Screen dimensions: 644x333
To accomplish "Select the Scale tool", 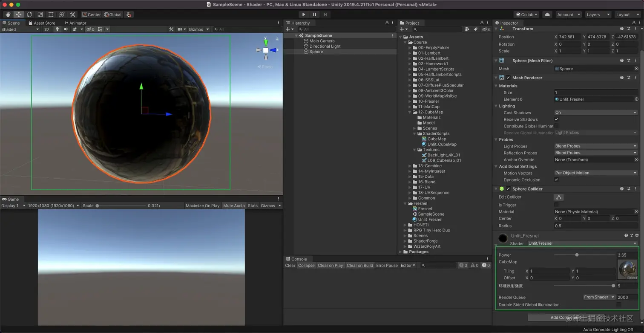I will (40, 14).
